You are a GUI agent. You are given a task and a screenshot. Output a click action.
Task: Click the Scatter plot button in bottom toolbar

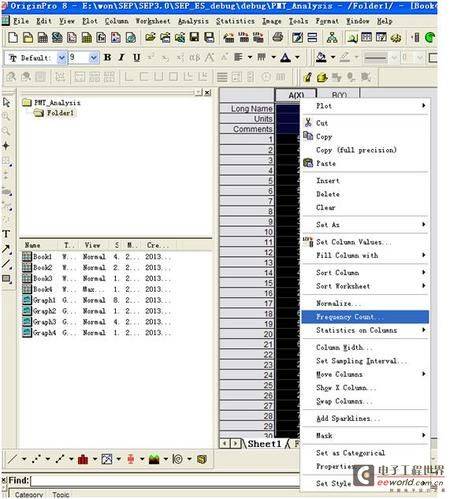(x=36, y=459)
